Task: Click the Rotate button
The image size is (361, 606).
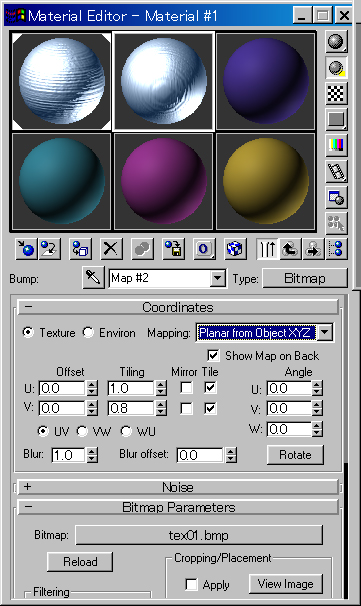Action: pyautogui.click(x=295, y=455)
